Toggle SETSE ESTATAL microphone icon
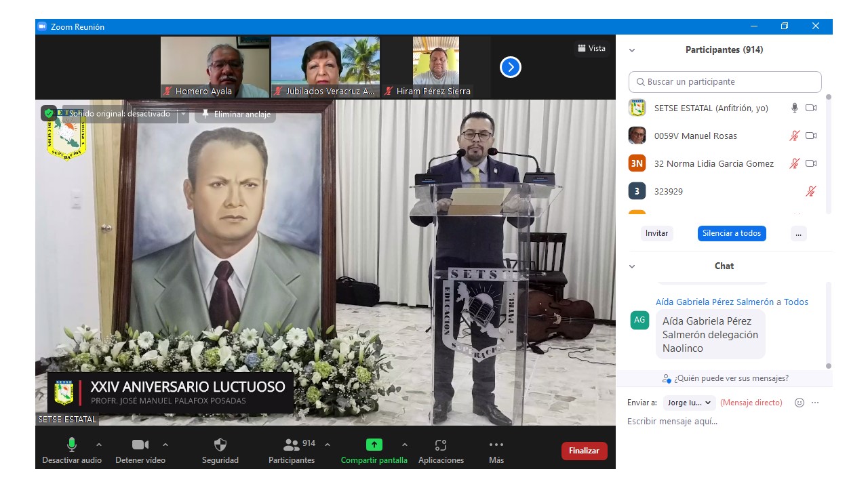868x488 pixels. click(x=794, y=108)
